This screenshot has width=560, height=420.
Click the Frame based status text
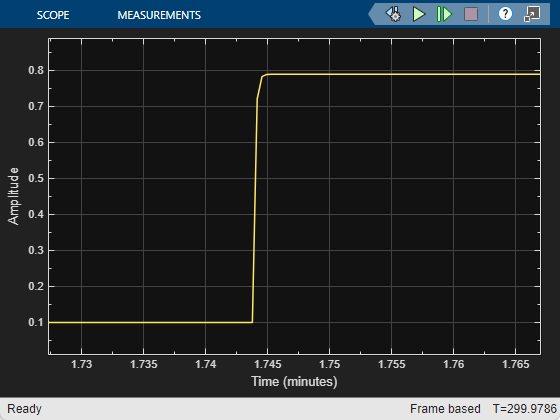445,409
